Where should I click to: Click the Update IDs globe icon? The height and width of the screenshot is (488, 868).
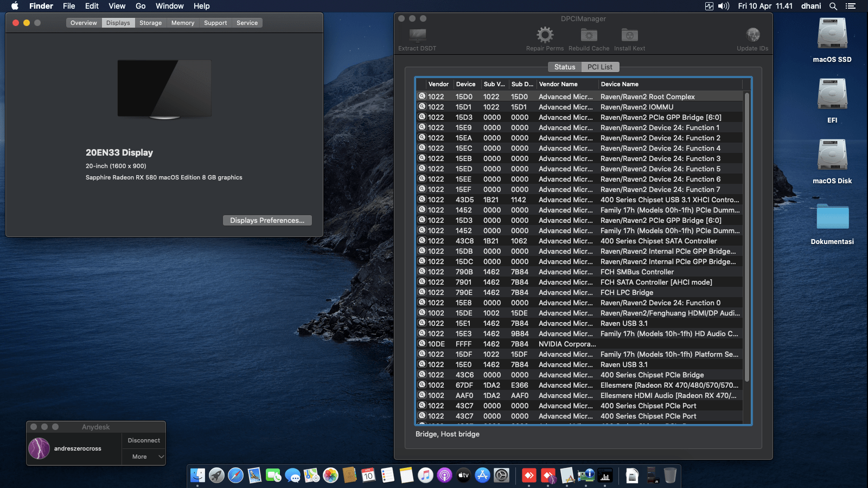point(752,35)
